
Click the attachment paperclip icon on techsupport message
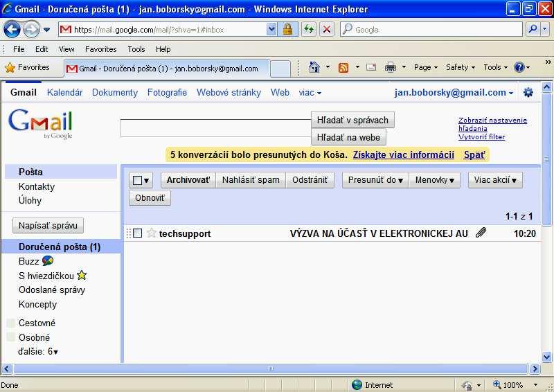coord(481,233)
